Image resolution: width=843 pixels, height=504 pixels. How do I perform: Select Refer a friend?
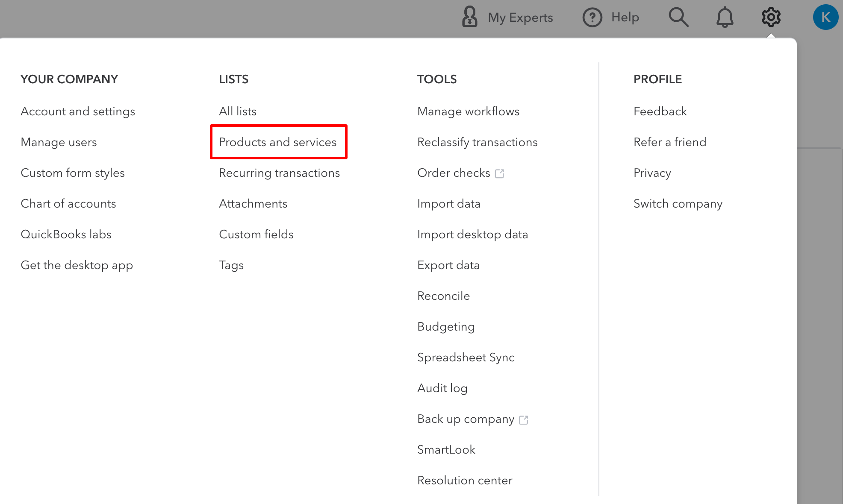(x=670, y=142)
